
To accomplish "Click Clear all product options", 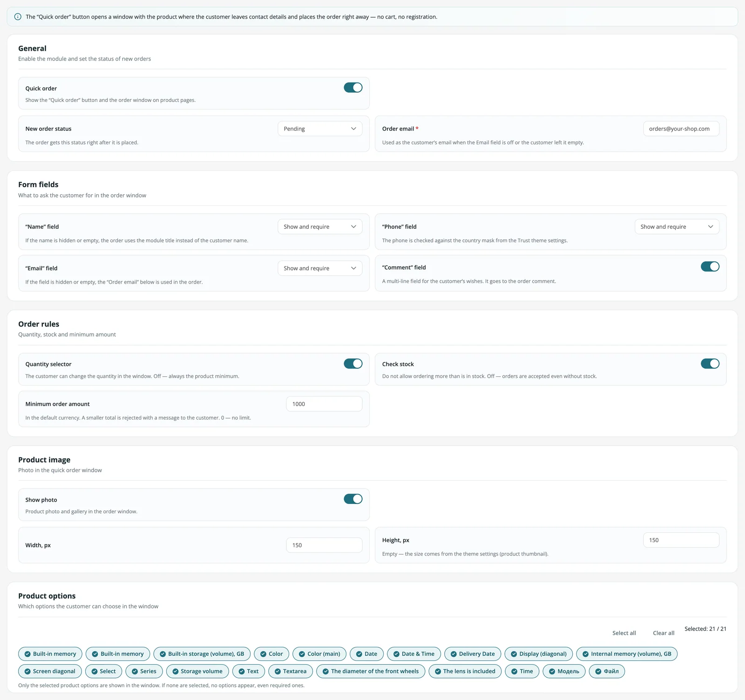I will coord(664,633).
